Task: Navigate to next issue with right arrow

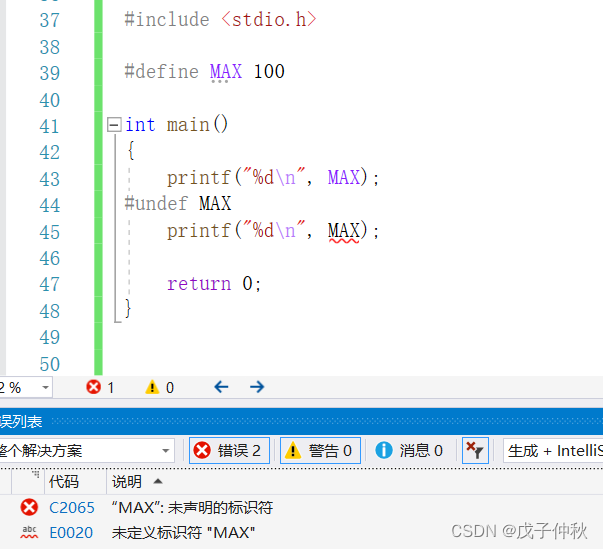Action: tap(257, 387)
